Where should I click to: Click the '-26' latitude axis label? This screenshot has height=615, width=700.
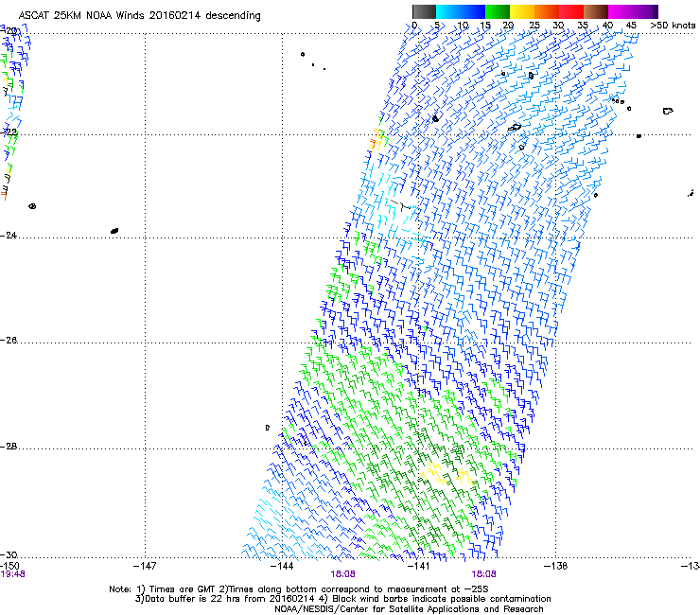tap(9, 341)
